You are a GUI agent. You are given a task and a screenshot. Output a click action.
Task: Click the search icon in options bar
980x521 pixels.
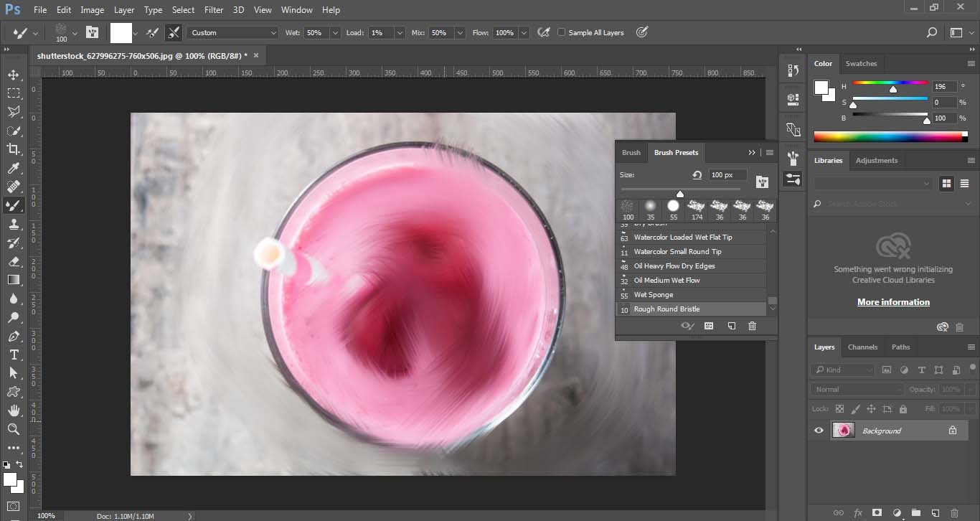click(x=932, y=32)
